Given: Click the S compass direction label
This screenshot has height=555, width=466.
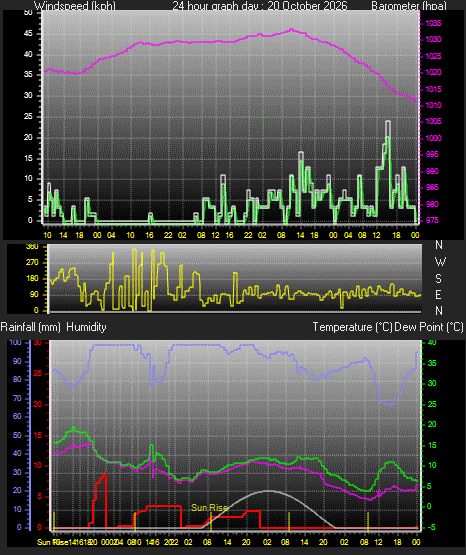Looking at the screenshot, I should point(438,279).
